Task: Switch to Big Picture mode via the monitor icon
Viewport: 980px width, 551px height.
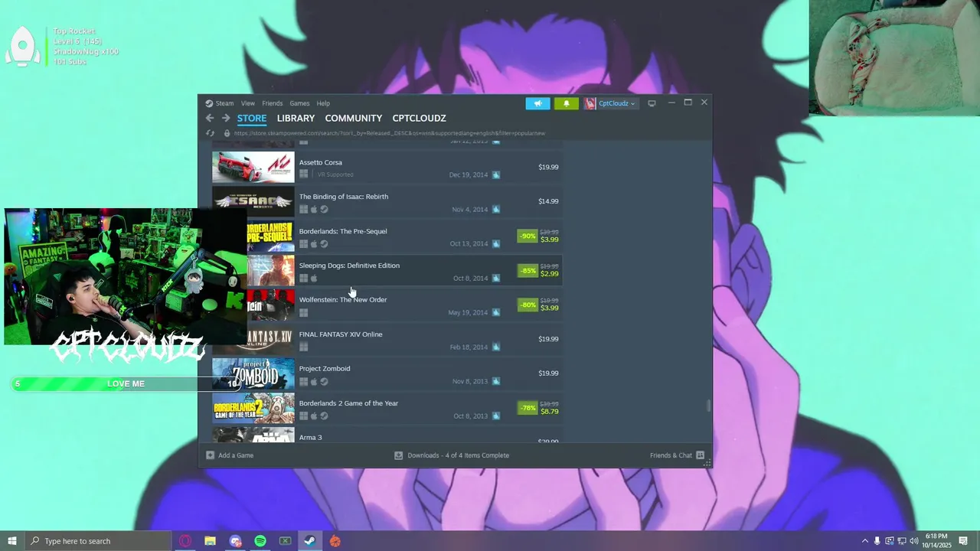Action: point(652,103)
